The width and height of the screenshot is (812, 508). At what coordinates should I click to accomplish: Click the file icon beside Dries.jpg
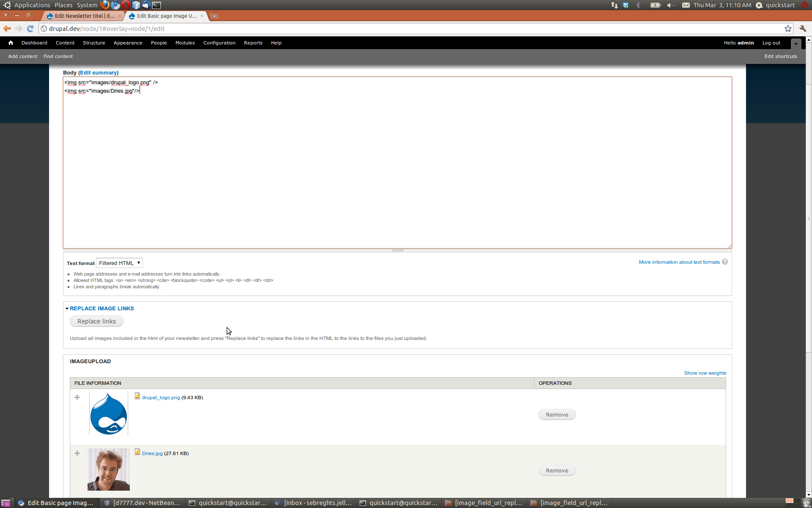(x=137, y=452)
